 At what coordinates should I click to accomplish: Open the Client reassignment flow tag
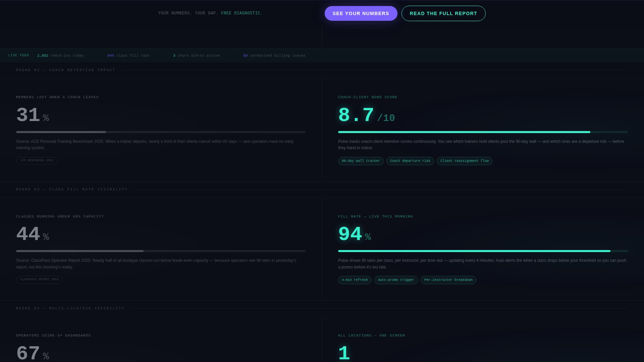tap(465, 161)
